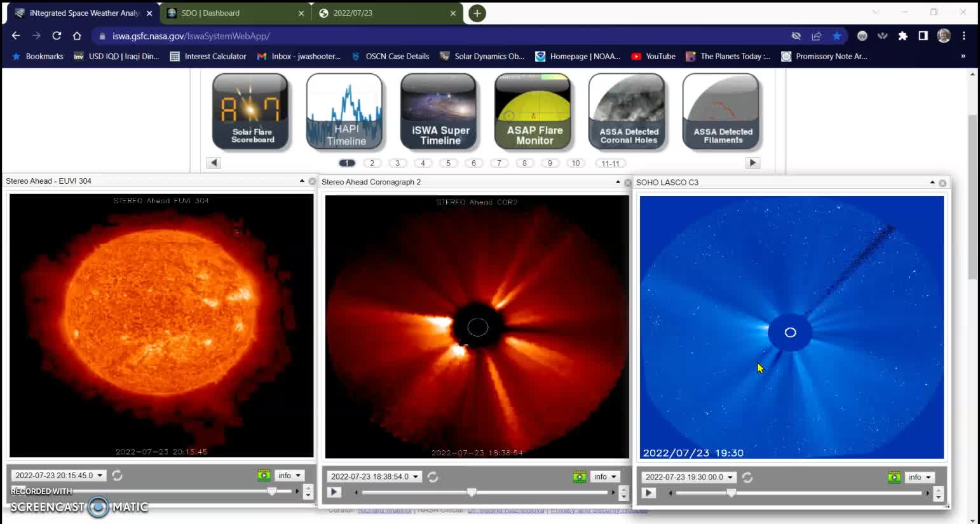Viewport: 980px width, 524px height.
Task: Go to next cygnet carousel page arrow
Action: [x=752, y=163]
